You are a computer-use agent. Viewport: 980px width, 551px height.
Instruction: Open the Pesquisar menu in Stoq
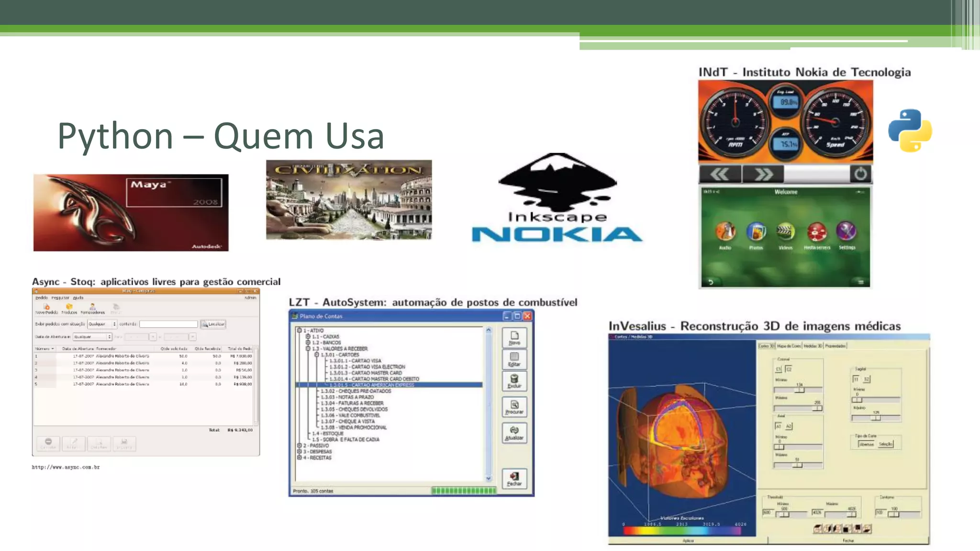coord(60,298)
